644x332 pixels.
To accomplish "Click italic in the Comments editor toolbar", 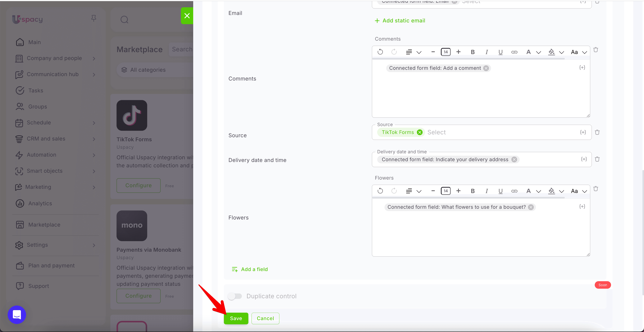I will point(486,52).
